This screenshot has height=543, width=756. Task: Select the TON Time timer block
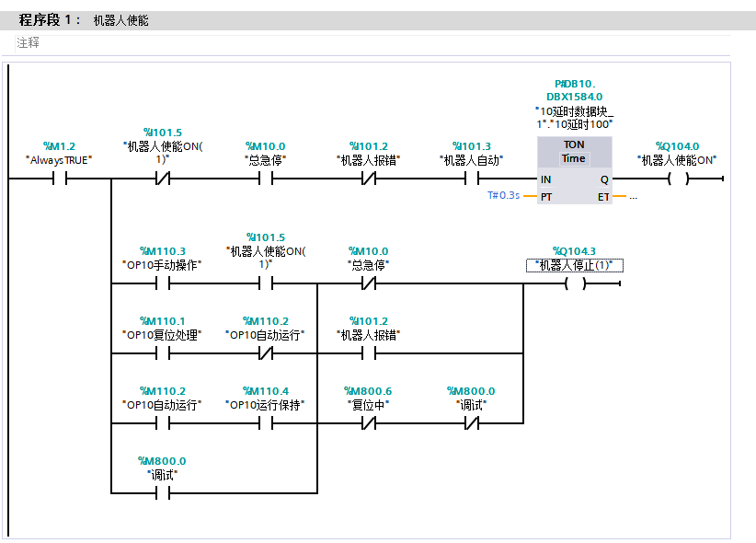tap(575, 170)
